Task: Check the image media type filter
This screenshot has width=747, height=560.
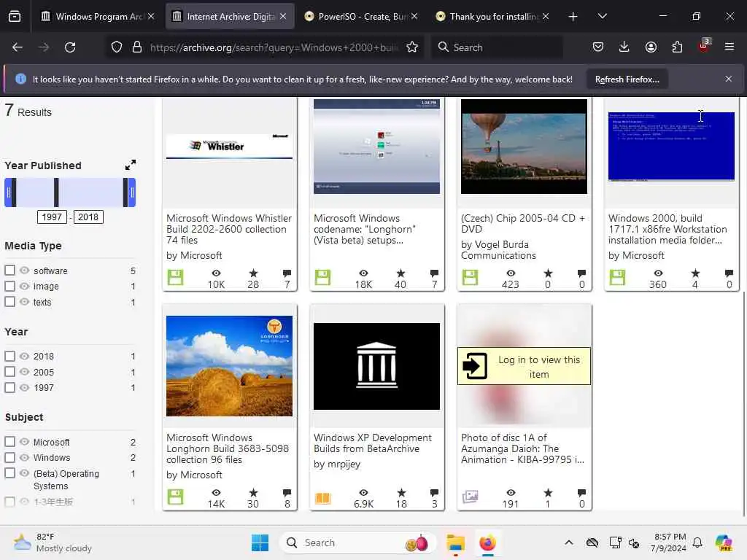Action: coord(9,286)
